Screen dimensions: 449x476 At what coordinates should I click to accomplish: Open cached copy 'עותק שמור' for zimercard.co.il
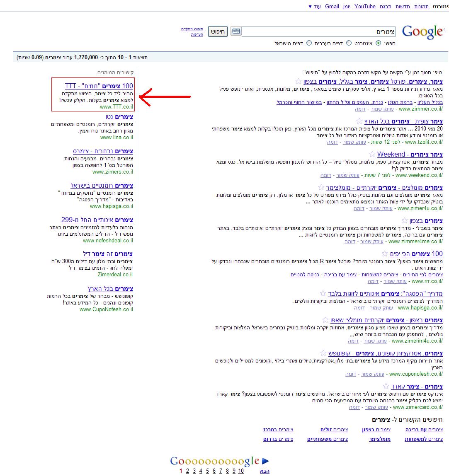376,407
